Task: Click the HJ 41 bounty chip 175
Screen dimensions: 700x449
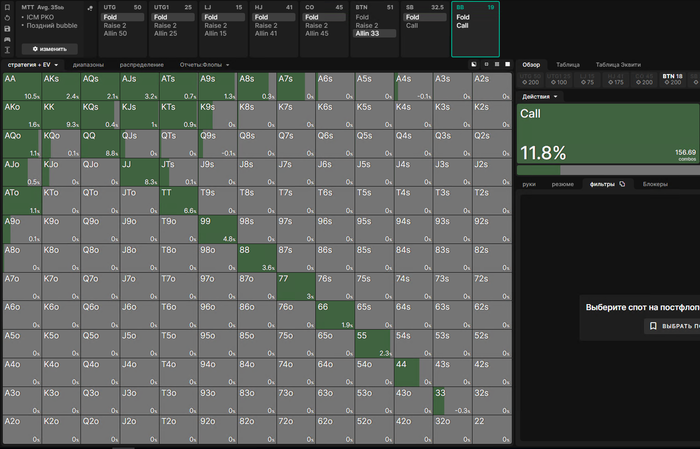Action: coord(616,79)
